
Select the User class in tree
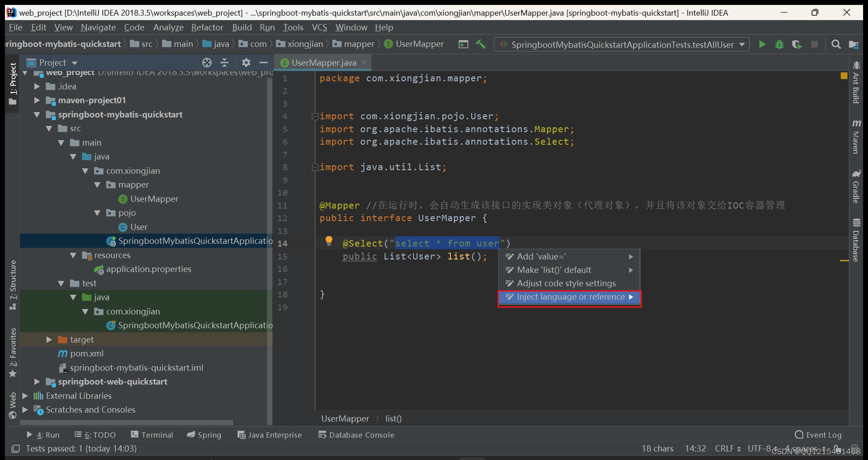pos(139,227)
